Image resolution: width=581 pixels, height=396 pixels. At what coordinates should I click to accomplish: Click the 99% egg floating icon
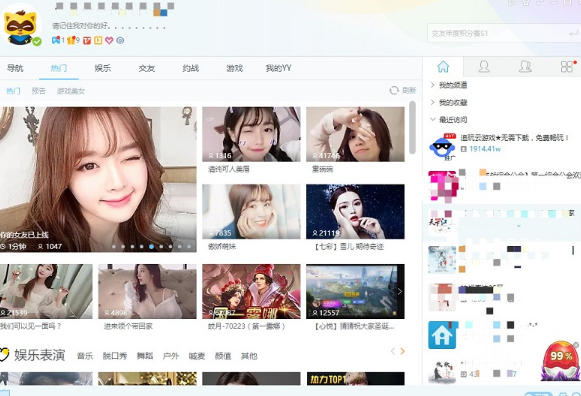click(x=561, y=360)
